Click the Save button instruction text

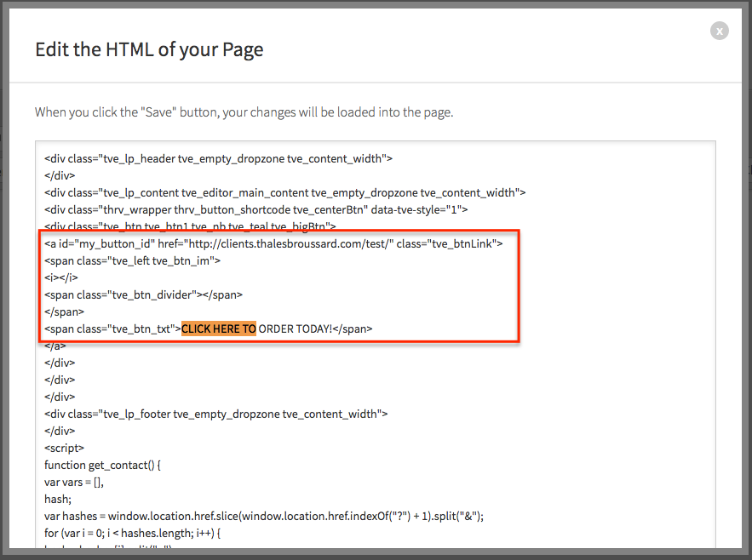coord(244,112)
